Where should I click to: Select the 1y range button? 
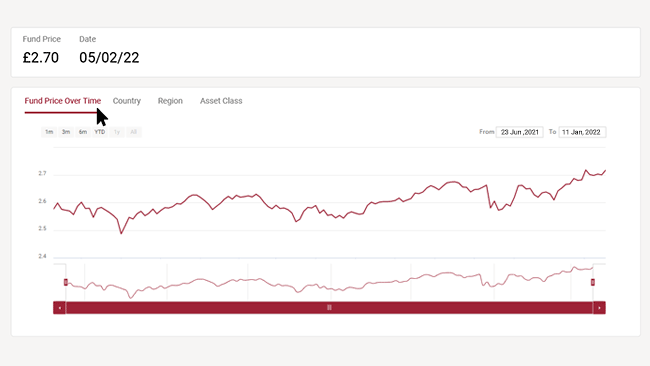(117, 132)
